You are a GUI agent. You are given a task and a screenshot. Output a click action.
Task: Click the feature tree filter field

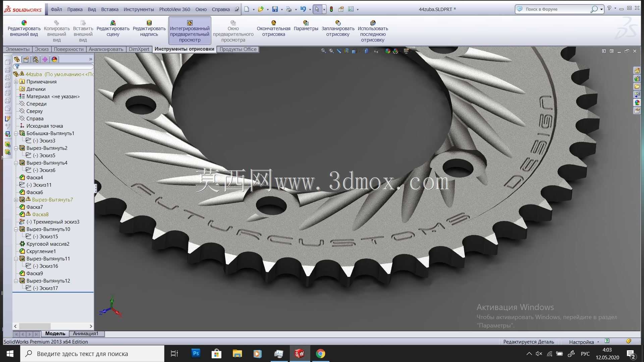coord(53,67)
